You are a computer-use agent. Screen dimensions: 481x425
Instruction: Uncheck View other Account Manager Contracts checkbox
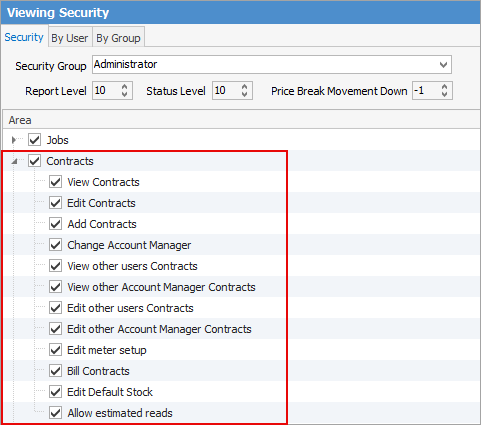pos(55,287)
